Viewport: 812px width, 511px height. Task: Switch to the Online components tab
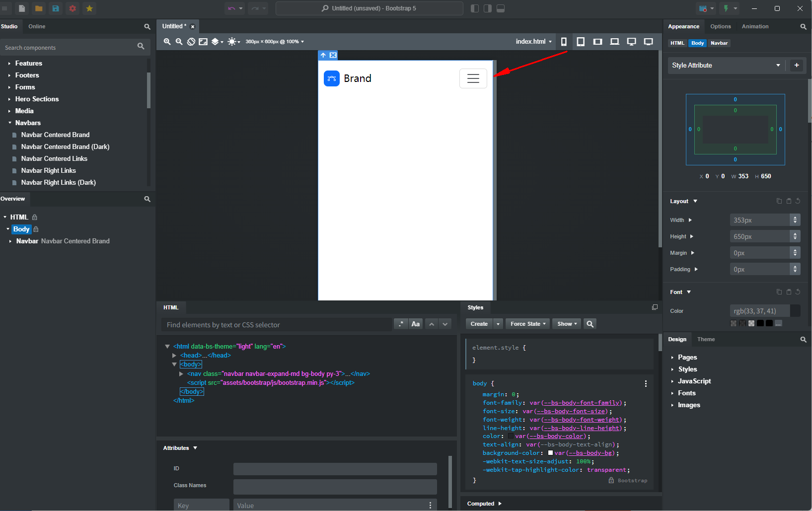[x=37, y=27]
